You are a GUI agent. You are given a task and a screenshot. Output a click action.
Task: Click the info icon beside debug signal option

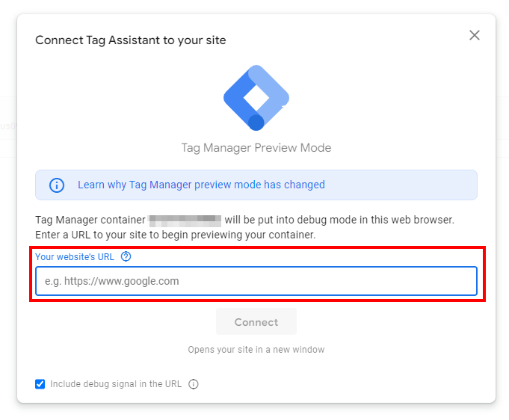194,384
